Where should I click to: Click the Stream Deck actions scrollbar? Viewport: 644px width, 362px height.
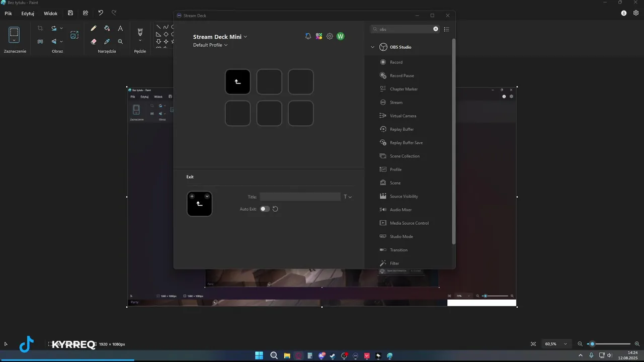(x=453, y=142)
